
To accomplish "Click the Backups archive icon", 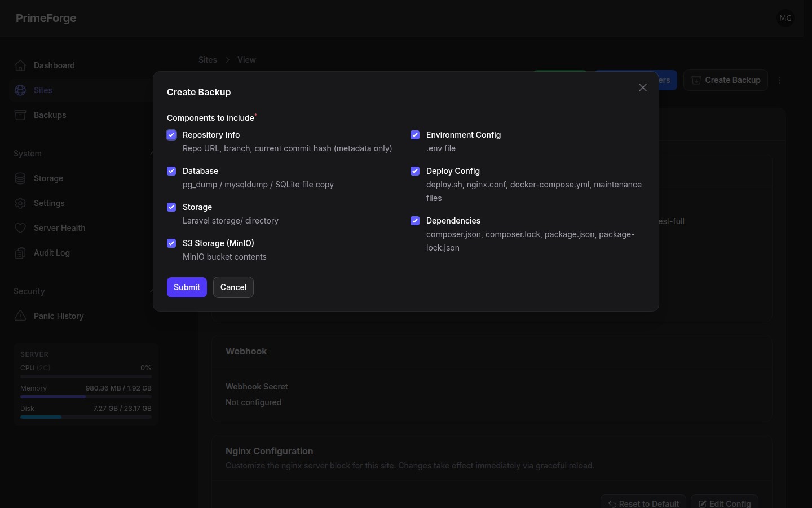I will [20, 115].
